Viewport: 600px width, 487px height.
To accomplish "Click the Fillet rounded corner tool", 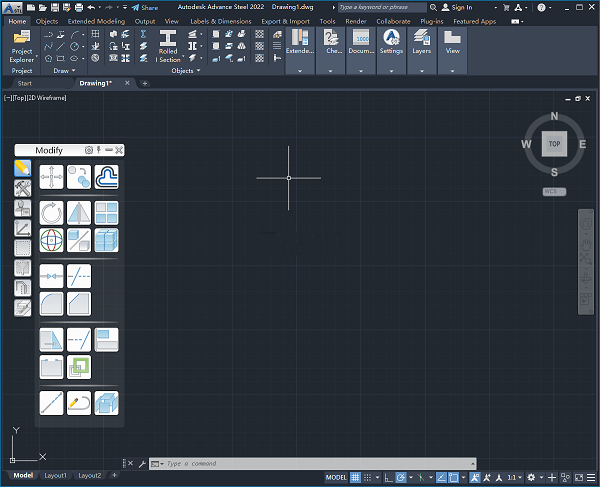I will pyautogui.click(x=51, y=303).
